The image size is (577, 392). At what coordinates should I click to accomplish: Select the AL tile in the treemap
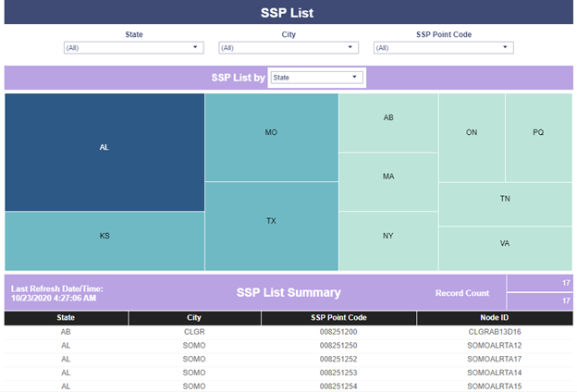(104, 152)
